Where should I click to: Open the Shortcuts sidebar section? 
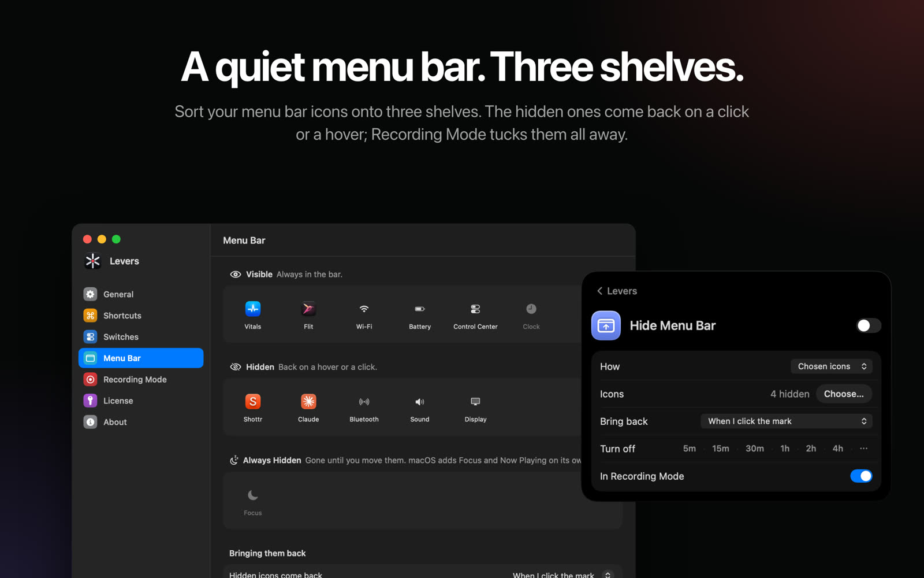point(141,316)
